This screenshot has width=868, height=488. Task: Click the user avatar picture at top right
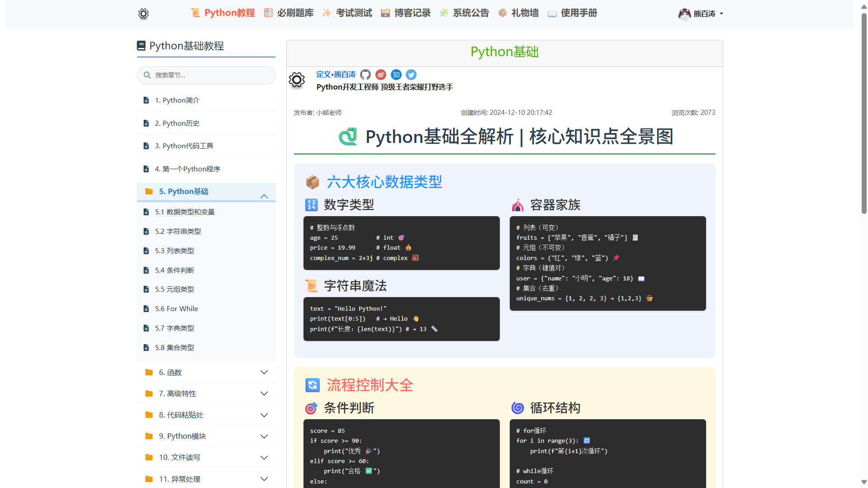coord(684,14)
